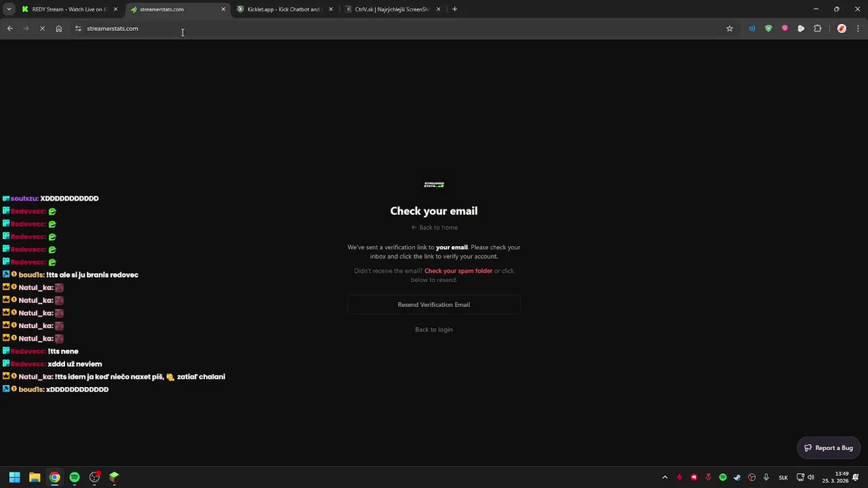The height and width of the screenshot is (488, 868).
Task: Click Natul_ka's '!tts idem ja' chat message
Action: pos(140,377)
